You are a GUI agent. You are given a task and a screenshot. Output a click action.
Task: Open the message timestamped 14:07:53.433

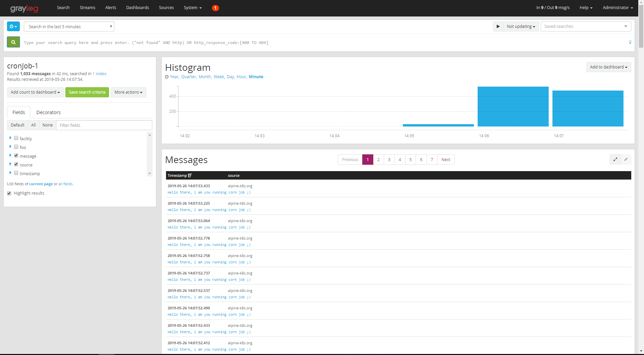point(398,189)
